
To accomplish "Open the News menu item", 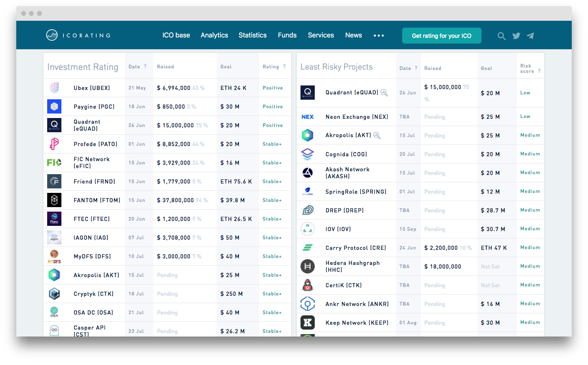I will [x=353, y=35].
